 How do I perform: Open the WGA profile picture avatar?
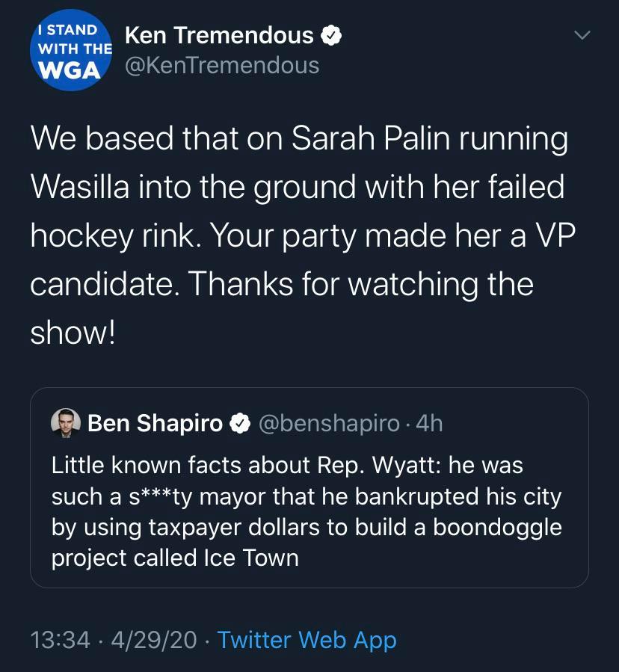pos(70,51)
